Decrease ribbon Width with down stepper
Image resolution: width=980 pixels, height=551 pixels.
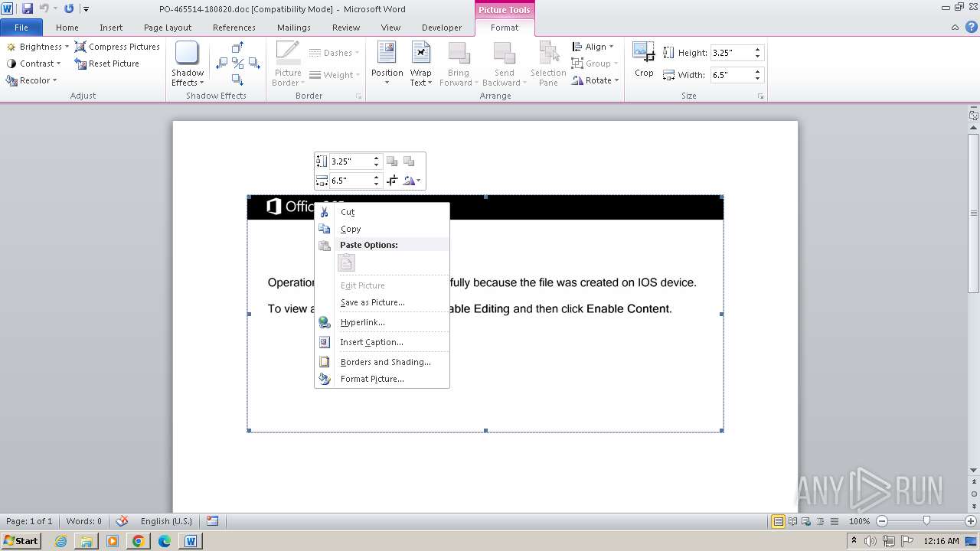tap(758, 79)
